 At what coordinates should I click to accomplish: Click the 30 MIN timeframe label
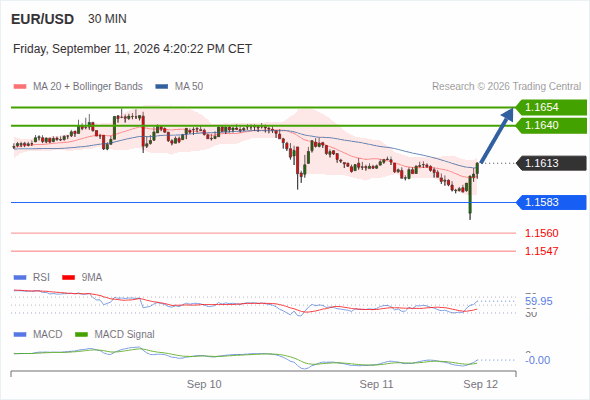coord(107,19)
